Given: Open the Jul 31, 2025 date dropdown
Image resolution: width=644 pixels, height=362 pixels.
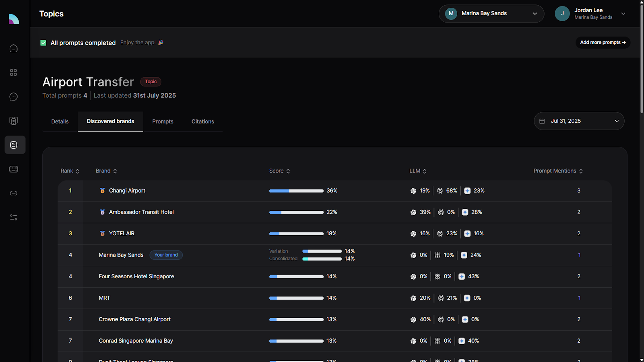Looking at the screenshot, I should (579, 121).
